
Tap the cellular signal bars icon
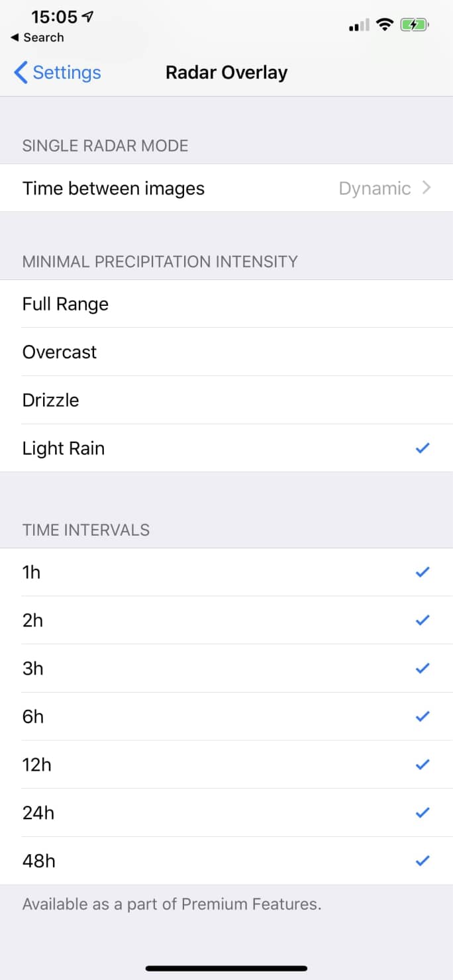click(359, 26)
